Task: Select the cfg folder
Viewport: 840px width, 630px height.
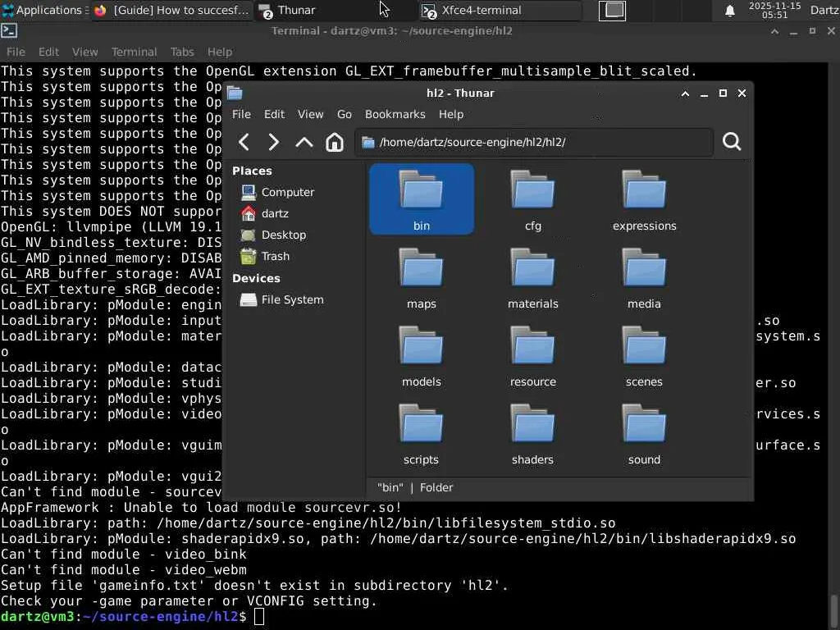Action: [x=532, y=199]
